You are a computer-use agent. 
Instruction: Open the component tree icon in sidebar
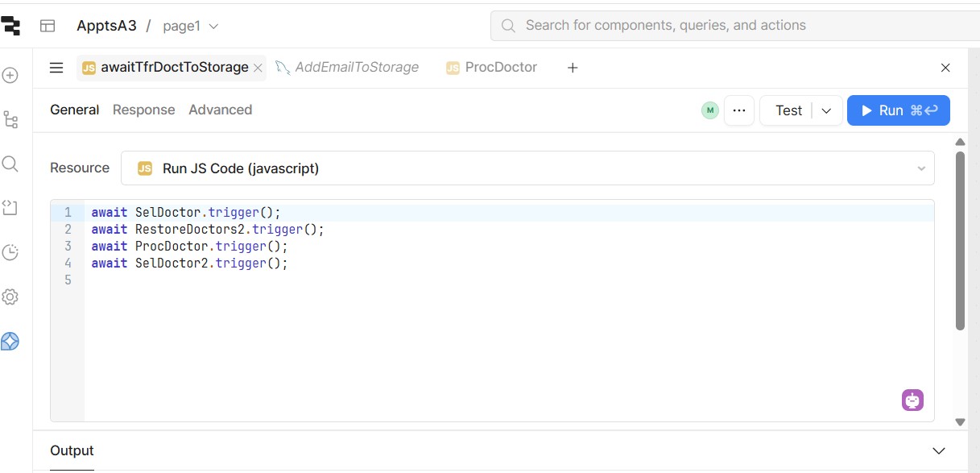(x=10, y=120)
